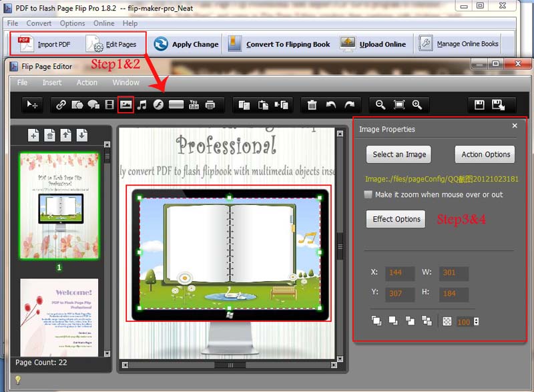This screenshot has height=392, width=534.
Task: Click the Y position field
Action: pyautogui.click(x=400, y=294)
